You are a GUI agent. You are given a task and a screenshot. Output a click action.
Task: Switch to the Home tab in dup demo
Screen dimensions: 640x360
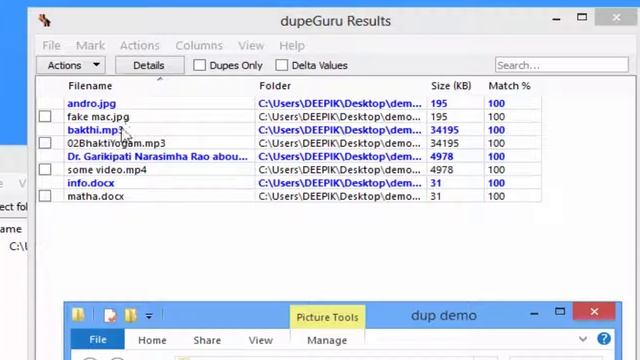point(152,340)
